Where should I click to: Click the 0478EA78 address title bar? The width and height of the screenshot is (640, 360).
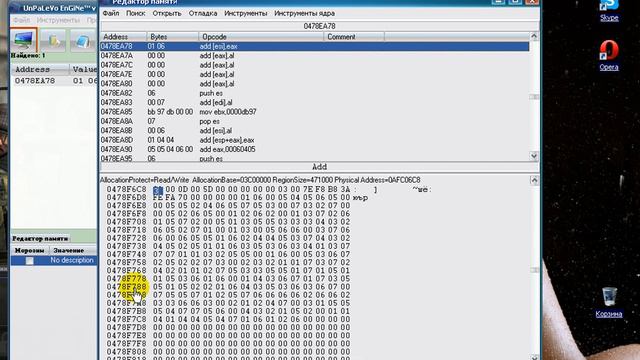click(x=319, y=26)
